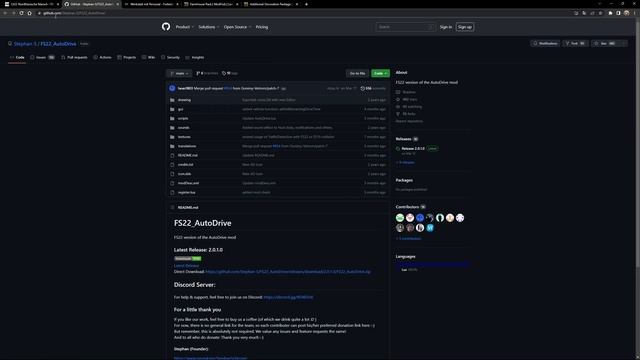This screenshot has width=640, height=360.
Task: Click the Go to file button
Action: pyautogui.click(x=357, y=73)
